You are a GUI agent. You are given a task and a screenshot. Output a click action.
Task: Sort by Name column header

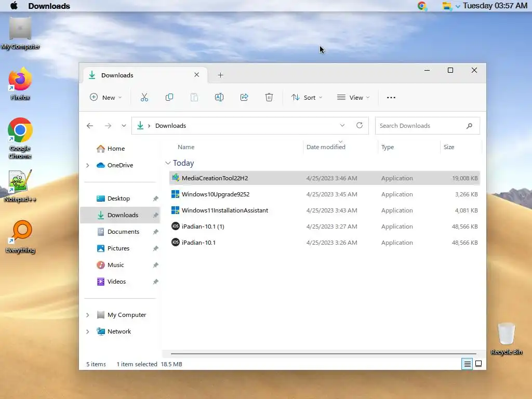[186, 147]
